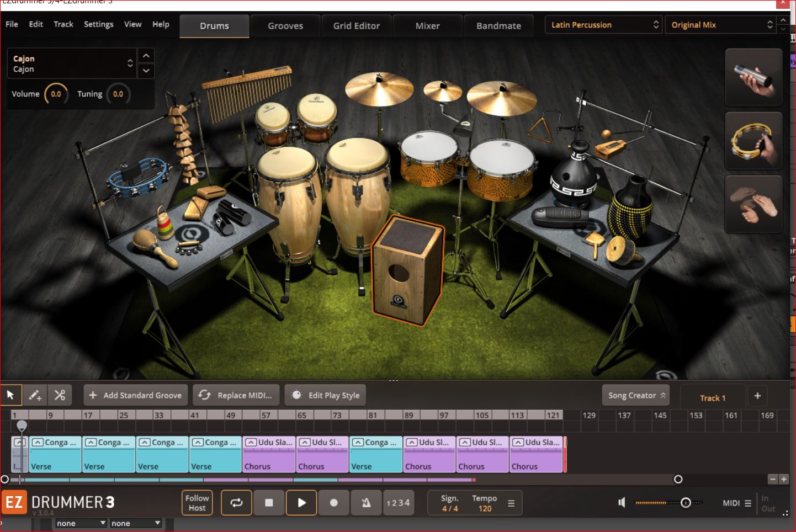
Task: Mute output with the speaker icon
Action: coord(622,502)
